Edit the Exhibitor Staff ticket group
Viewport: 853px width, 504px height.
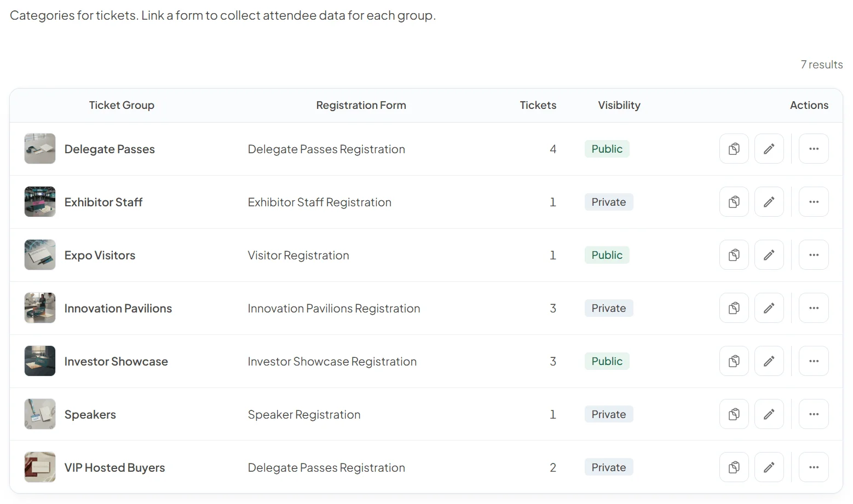click(769, 202)
